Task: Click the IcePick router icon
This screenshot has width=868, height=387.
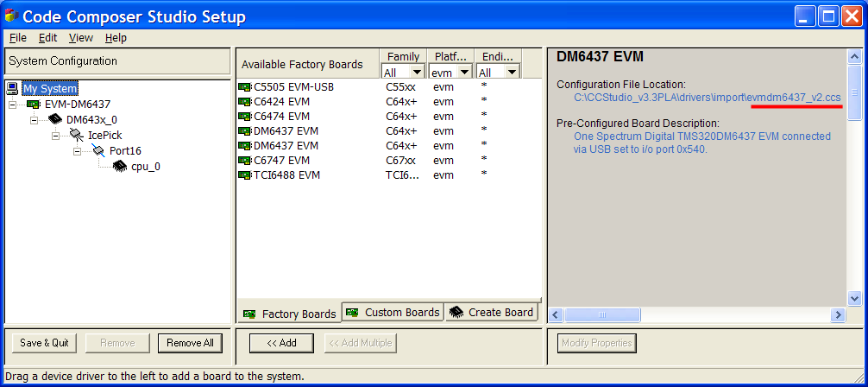Action: tap(77, 135)
